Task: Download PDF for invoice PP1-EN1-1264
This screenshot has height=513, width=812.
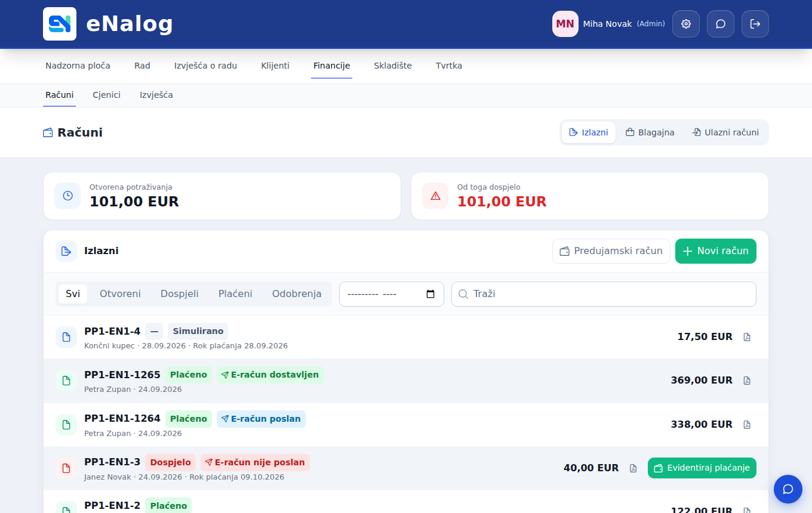Action: [x=747, y=425]
